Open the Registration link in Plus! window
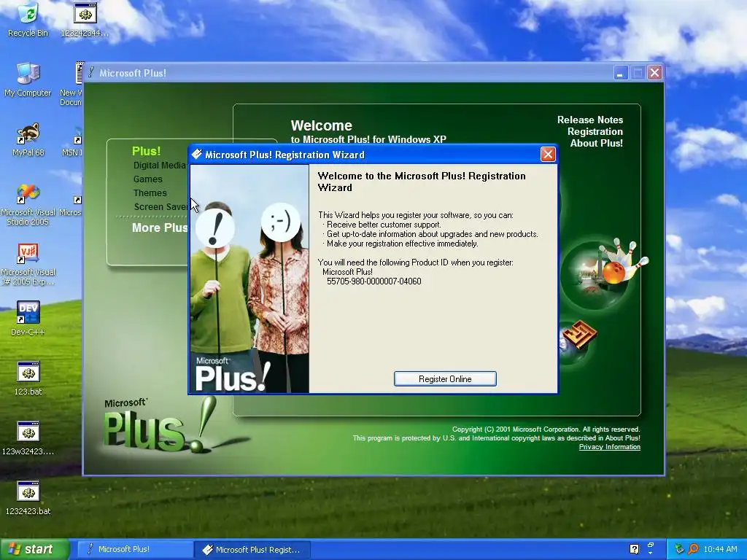Screen dimensions: 747x560 coord(595,131)
